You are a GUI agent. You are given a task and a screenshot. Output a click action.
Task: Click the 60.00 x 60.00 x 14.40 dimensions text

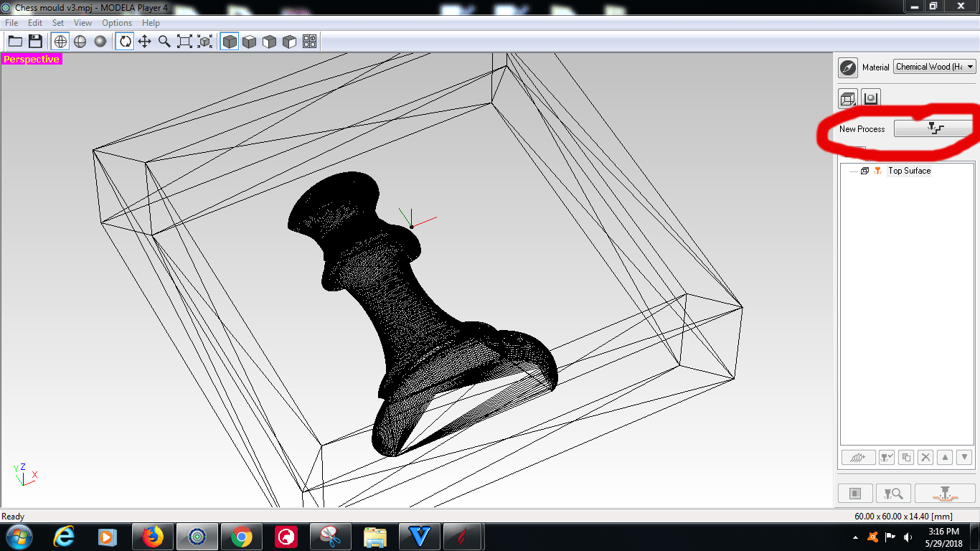pyautogui.click(x=904, y=517)
